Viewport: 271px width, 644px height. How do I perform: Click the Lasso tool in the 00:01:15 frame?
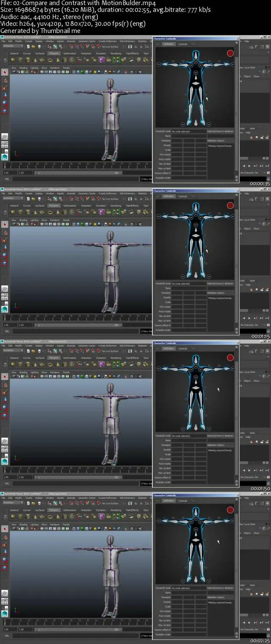[x=5, y=232]
